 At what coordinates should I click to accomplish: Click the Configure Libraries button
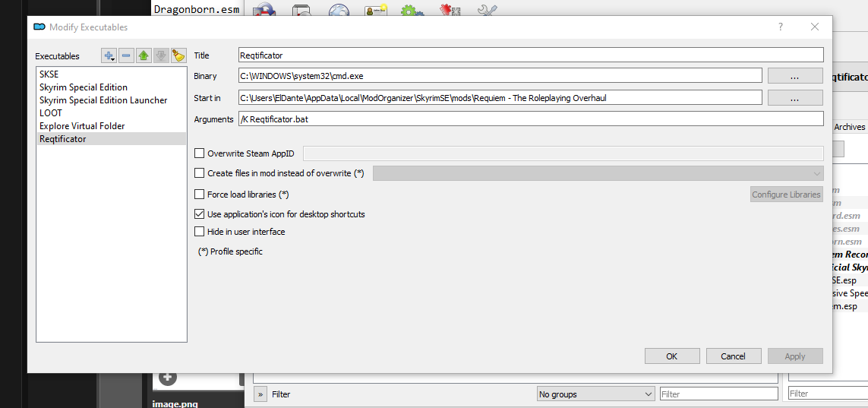tap(786, 195)
